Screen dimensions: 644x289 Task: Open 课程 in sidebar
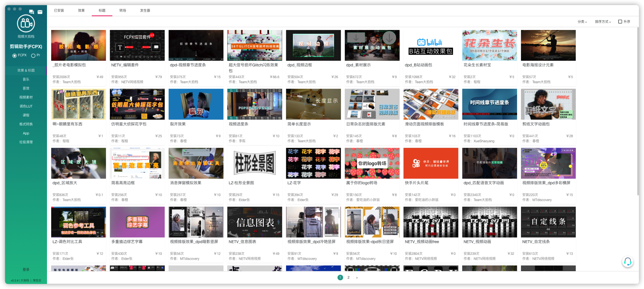26,115
